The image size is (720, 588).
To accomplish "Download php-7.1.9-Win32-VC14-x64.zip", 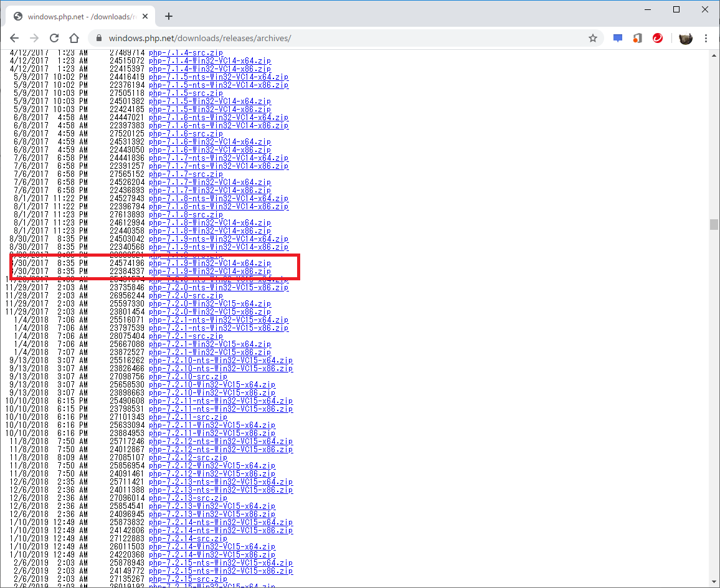I will [x=210, y=263].
